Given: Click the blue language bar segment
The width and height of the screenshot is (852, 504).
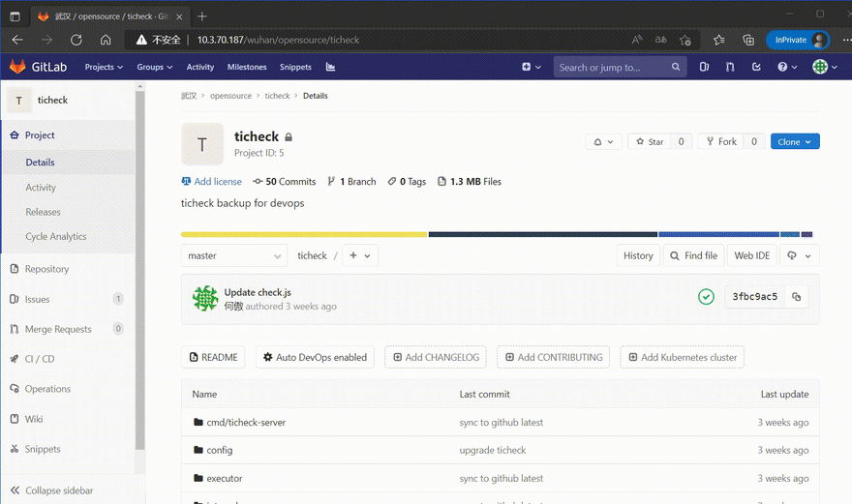Looking at the screenshot, I should click(718, 235).
